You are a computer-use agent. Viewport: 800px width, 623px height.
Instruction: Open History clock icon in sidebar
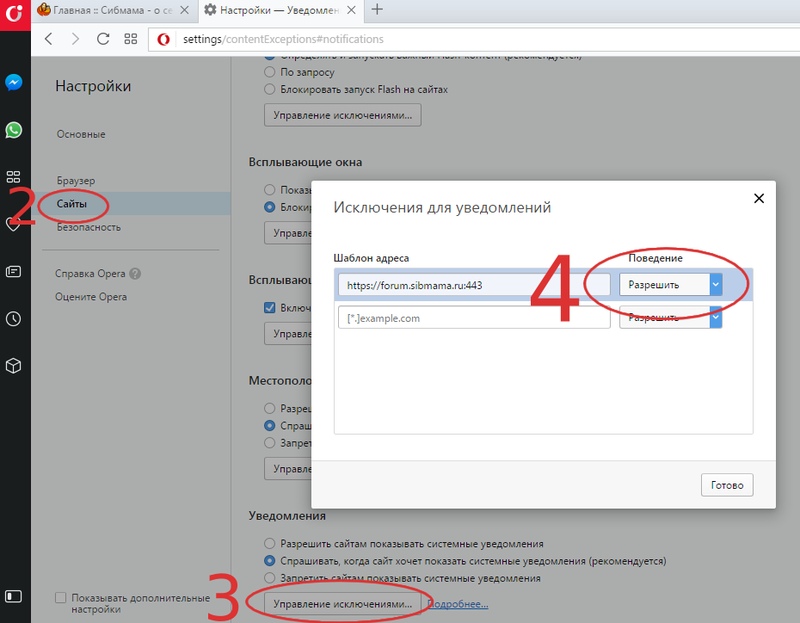click(14, 319)
